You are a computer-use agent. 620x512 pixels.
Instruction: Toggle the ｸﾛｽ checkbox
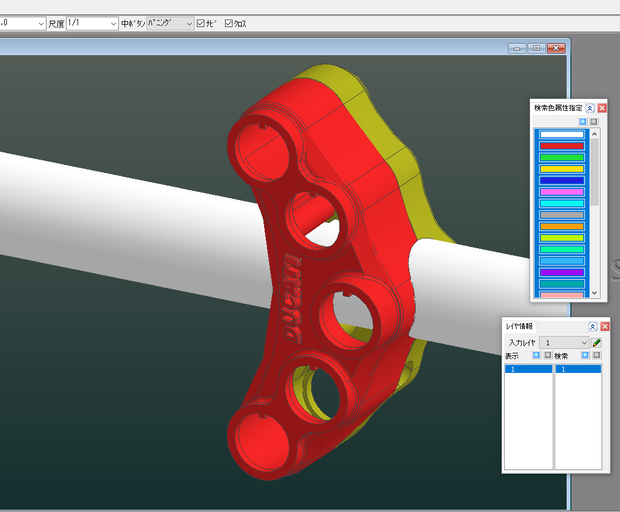[229, 23]
